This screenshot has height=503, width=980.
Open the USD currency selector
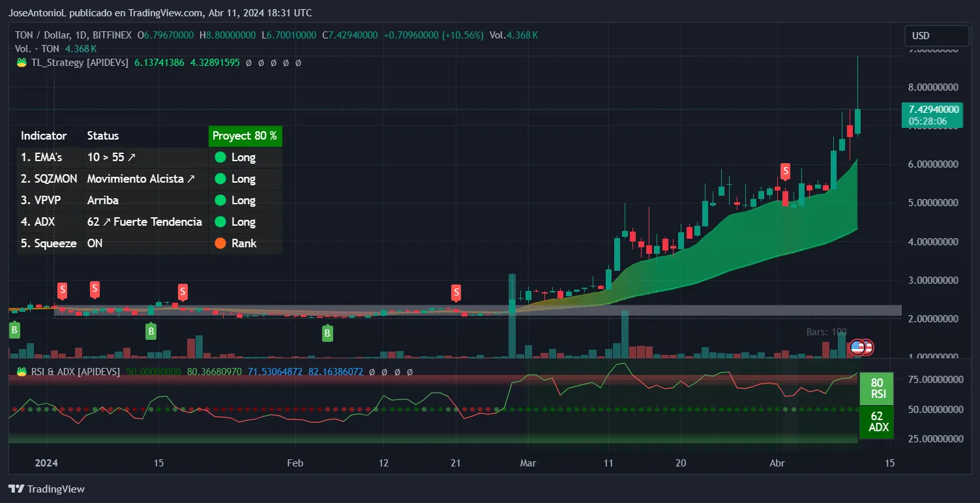[936, 36]
